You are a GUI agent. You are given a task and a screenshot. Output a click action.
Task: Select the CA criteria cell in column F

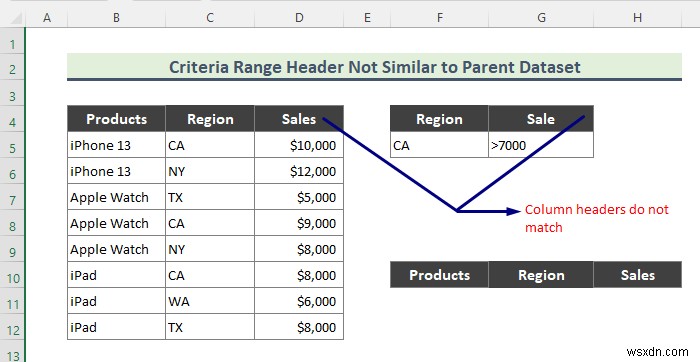[x=440, y=145]
